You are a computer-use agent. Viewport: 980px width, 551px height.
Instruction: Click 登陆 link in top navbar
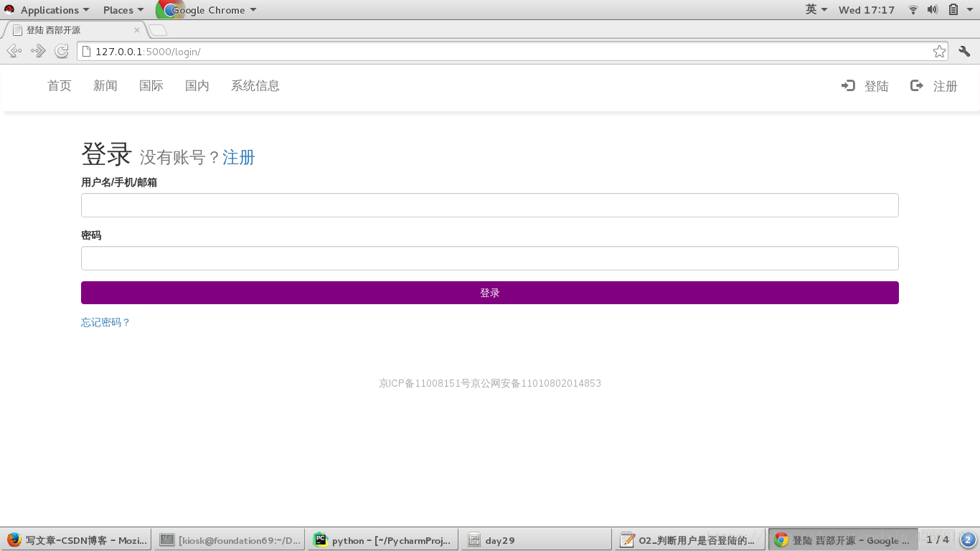coord(877,86)
